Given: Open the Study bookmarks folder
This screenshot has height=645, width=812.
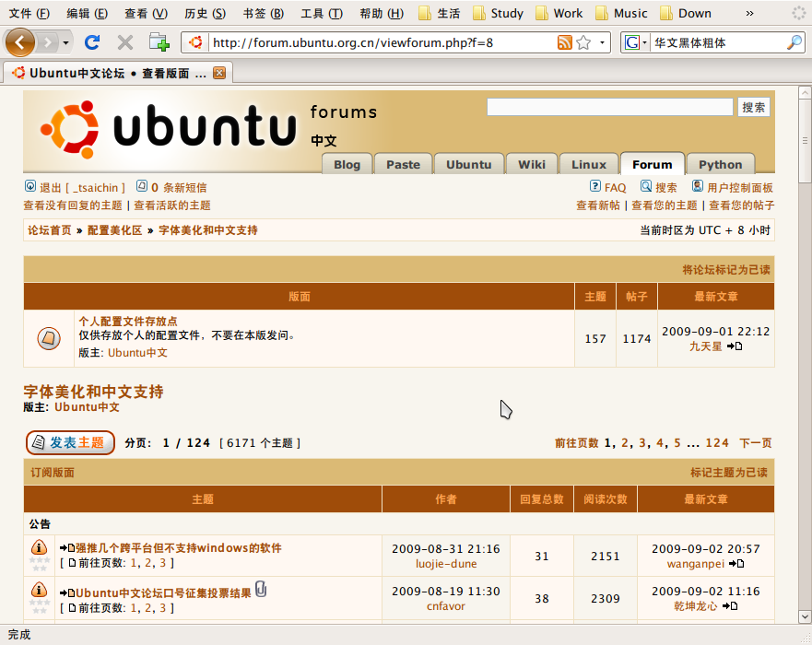Looking at the screenshot, I should pyautogui.click(x=499, y=14).
